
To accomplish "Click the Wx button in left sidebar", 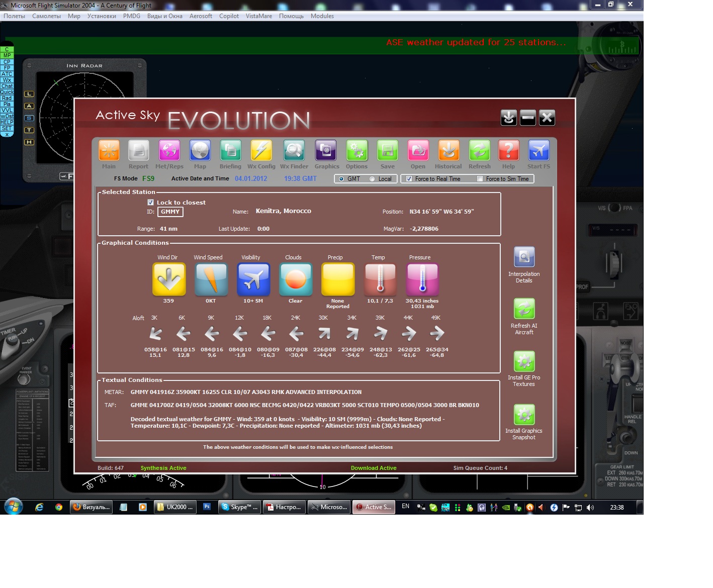I will coord(7,80).
